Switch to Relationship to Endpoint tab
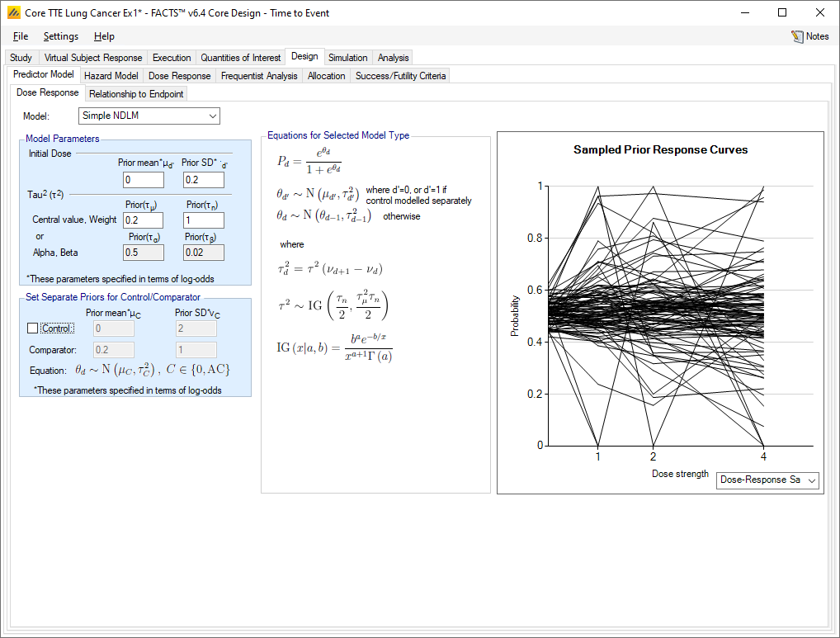 click(x=136, y=94)
